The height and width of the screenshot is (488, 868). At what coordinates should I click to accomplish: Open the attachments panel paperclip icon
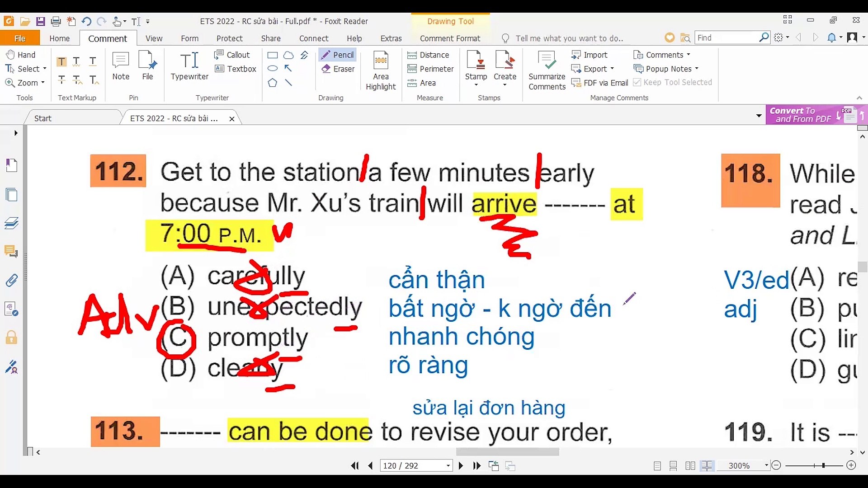[11, 281]
